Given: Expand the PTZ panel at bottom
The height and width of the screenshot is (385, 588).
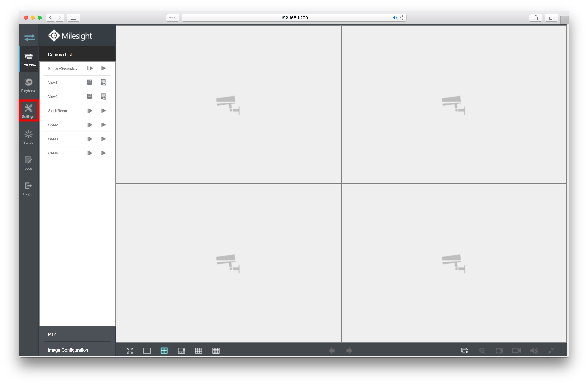Looking at the screenshot, I should (x=78, y=334).
